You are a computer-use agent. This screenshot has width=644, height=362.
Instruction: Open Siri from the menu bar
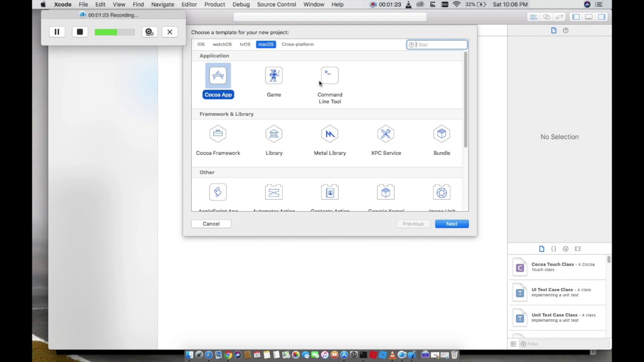(587, 5)
